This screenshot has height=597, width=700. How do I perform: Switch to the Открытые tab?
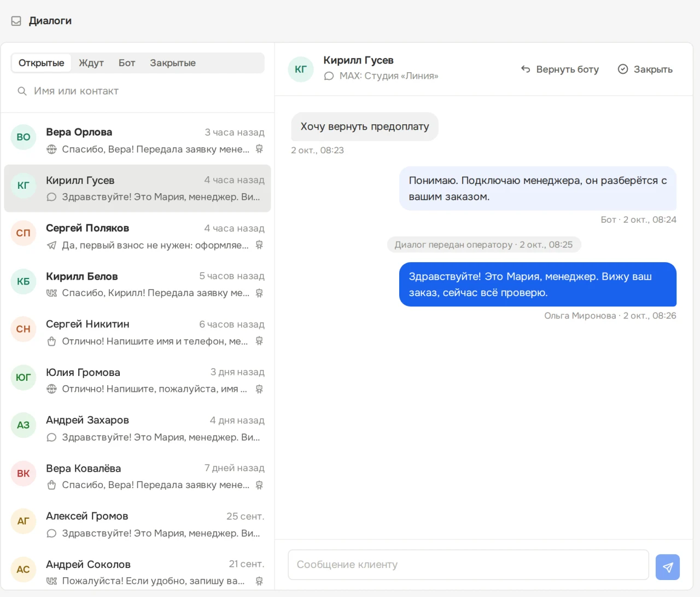(42, 63)
